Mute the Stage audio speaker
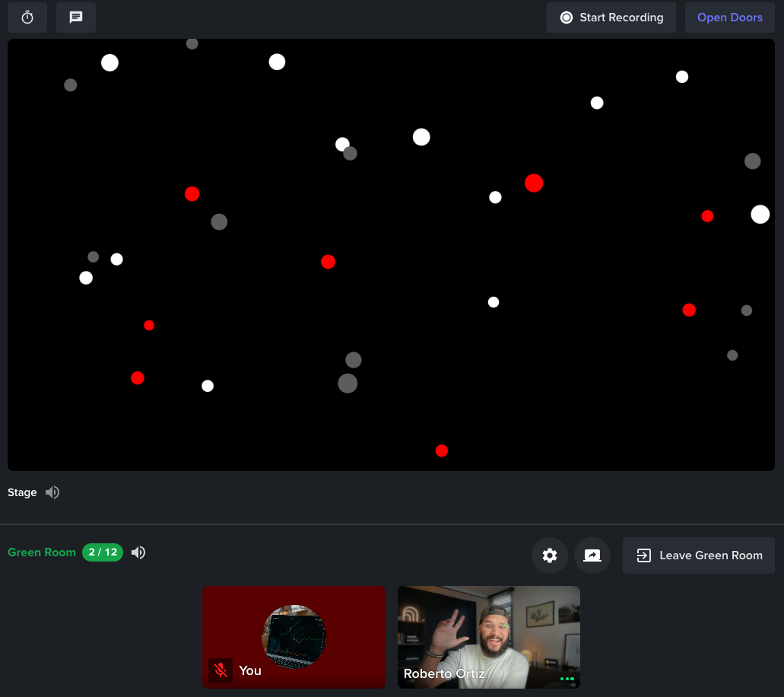 [x=52, y=492]
